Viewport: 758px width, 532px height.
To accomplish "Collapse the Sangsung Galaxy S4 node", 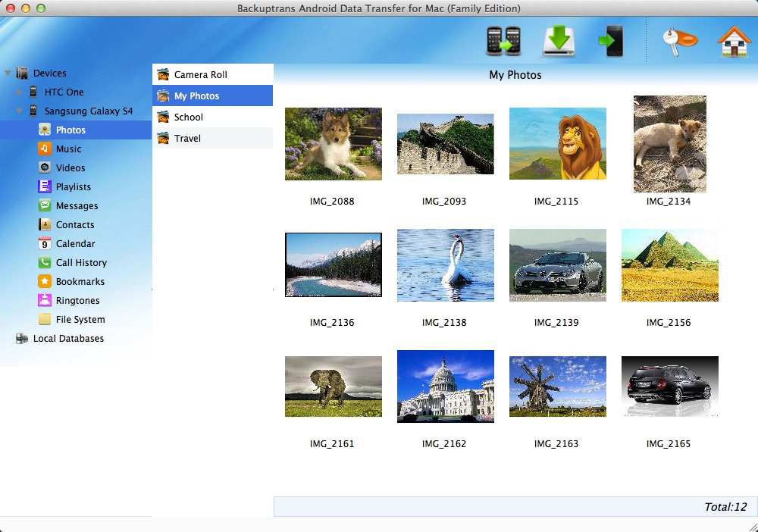I will pyautogui.click(x=20, y=111).
